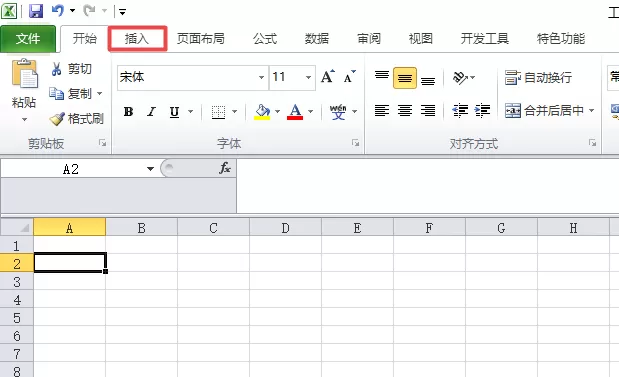Switch to the 特色功能 tab

(561, 39)
